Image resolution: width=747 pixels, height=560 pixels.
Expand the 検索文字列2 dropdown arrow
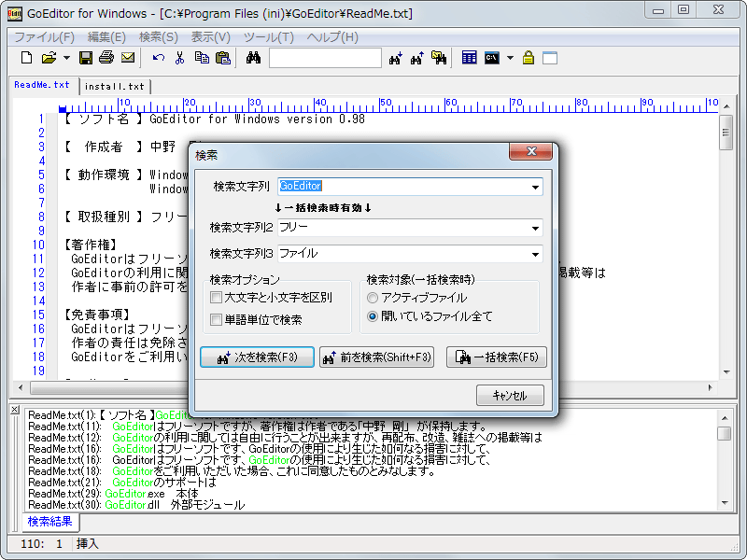point(535,229)
